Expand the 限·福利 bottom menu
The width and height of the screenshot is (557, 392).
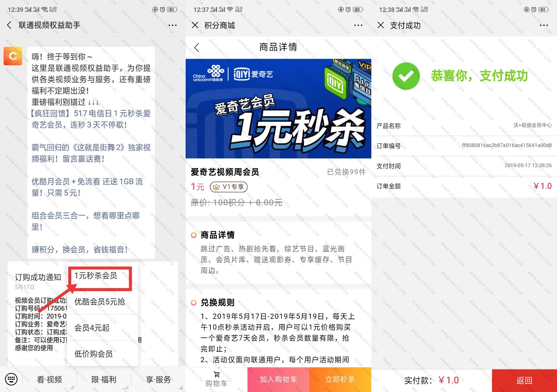click(x=104, y=379)
